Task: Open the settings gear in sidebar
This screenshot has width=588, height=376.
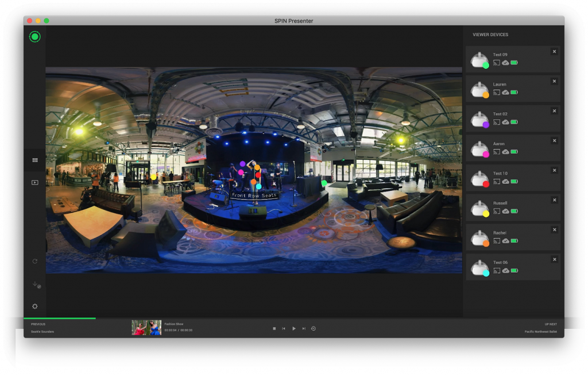Action: pos(34,306)
